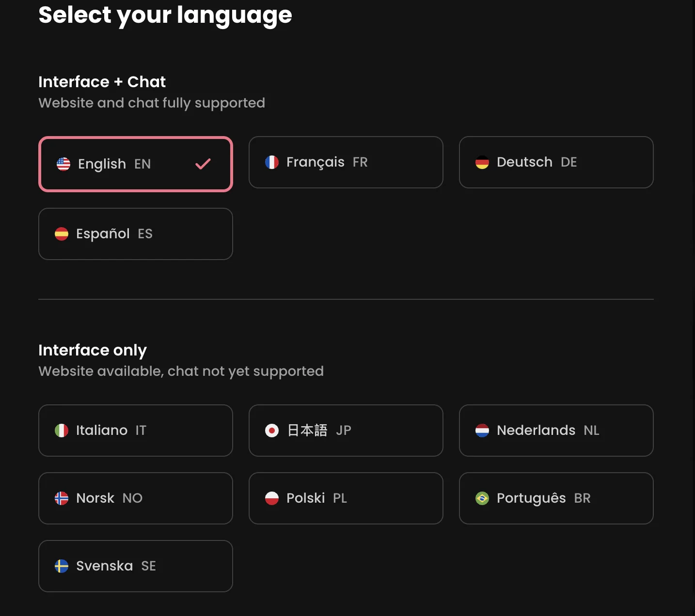
Task: Click the pink checkmark on English
Action: pos(203,164)
